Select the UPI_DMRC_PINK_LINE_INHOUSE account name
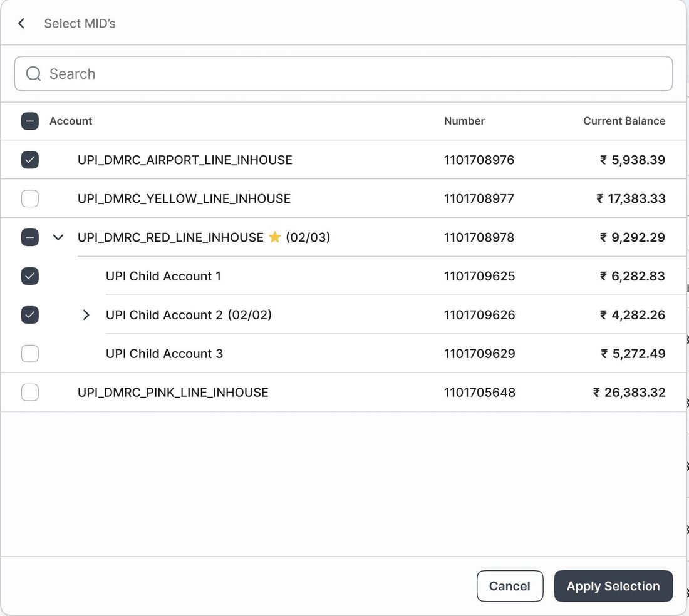Image resolution: width=689 pixels, height=616 pixels. pyautogui.click(x=173, y=392)
